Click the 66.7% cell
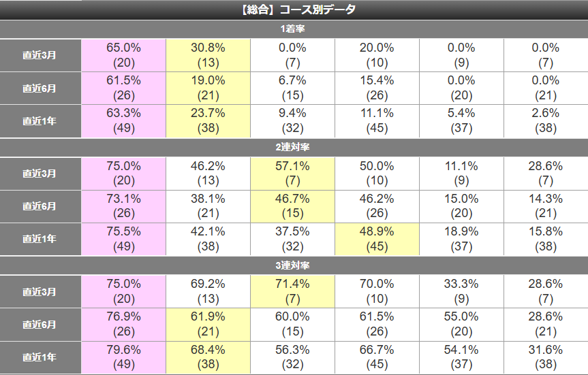The height and width of the screenshot is (375, 588). click(377, 357)
